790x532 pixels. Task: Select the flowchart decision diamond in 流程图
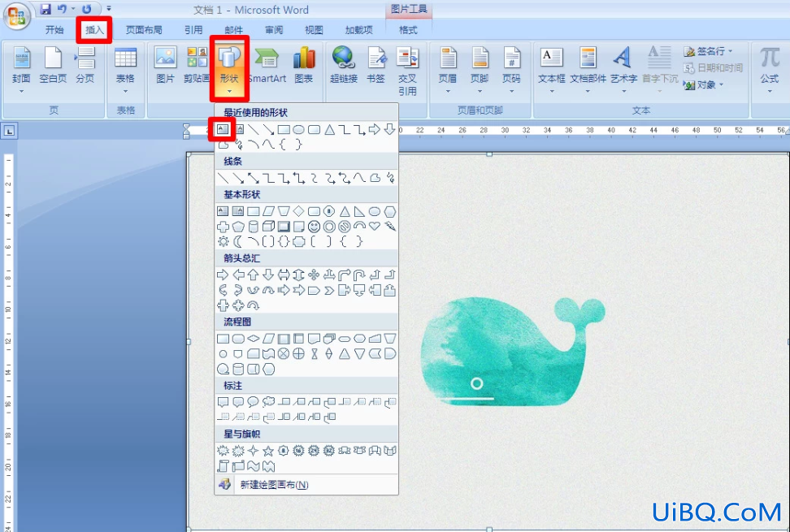tap(253, 339)
